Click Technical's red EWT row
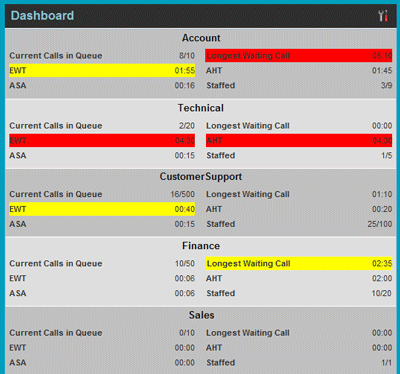Image resolution: width=400 pixels, height=374 pixels. [x=102, y=141]
